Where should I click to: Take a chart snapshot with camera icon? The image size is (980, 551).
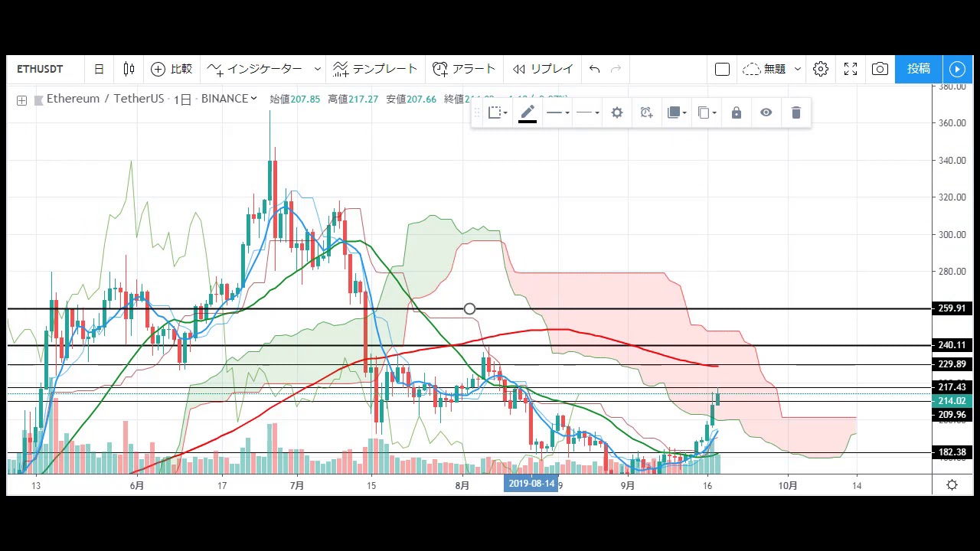(x=880, y=69)
